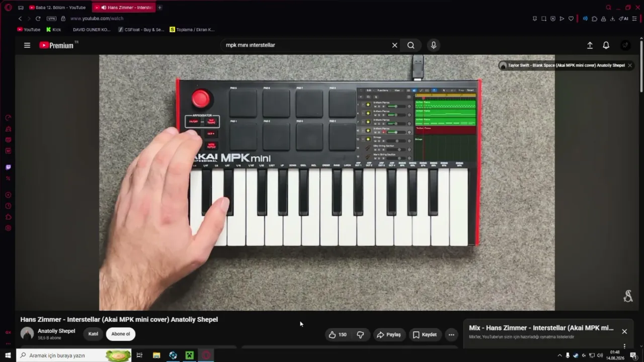Open YouTube notifications bell
The height and width of the screenshot is (362, 644).
tap(606, 45)
